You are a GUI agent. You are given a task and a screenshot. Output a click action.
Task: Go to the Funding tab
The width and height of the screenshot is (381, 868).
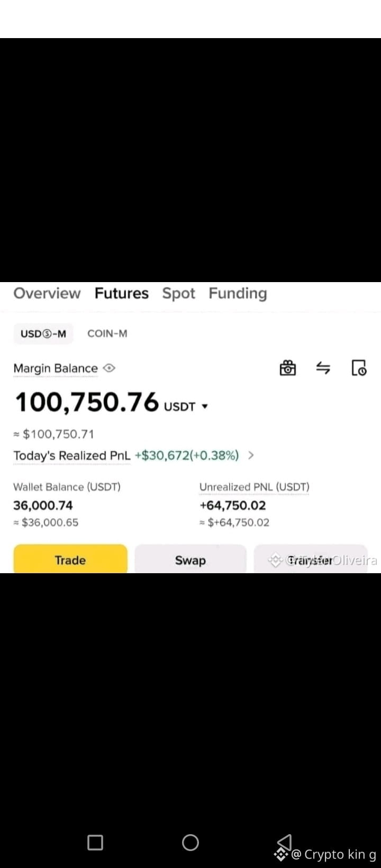tap(238, 294)
